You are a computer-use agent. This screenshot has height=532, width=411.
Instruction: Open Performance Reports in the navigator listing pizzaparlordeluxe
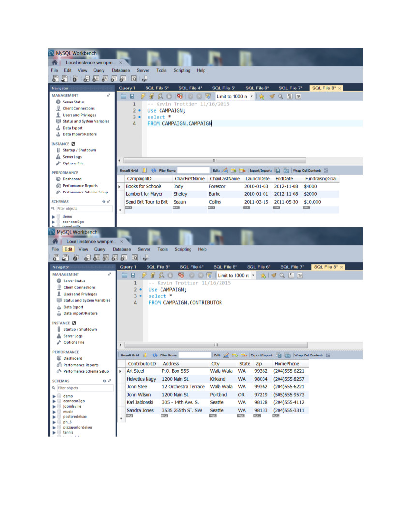point(80,365)
